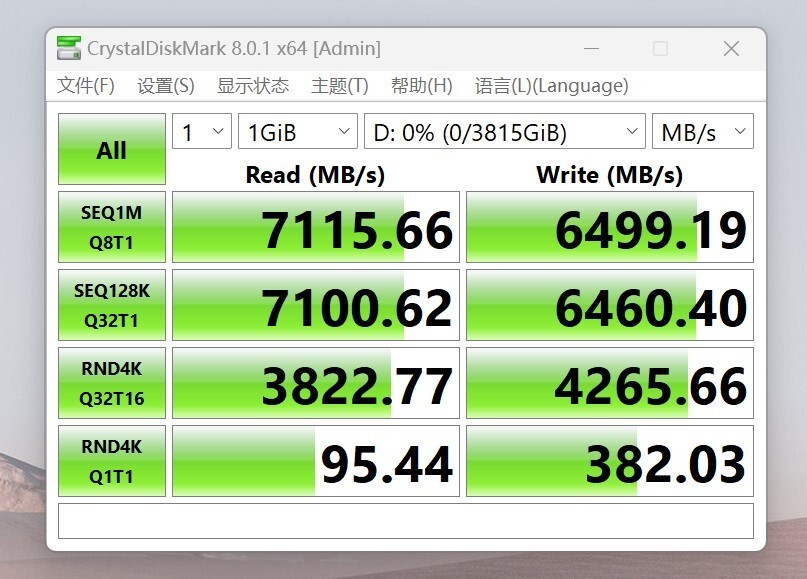Click the SEQ128K write result 6460.40

(610, 305)
